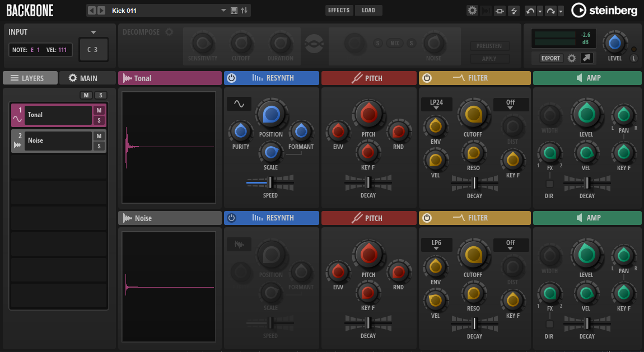Load the previous preset arrow
644x352 pixels.
(x=92, y=11)
